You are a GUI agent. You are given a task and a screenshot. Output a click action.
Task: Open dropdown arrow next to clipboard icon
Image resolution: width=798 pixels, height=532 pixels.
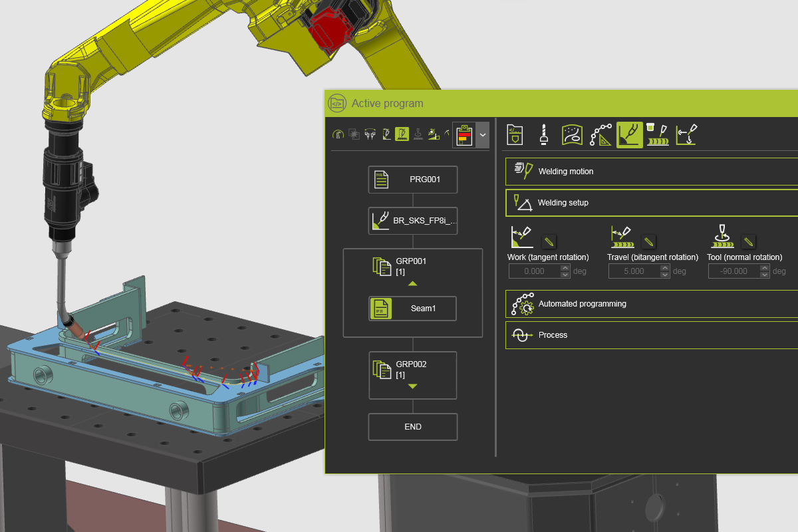(483, 134)
